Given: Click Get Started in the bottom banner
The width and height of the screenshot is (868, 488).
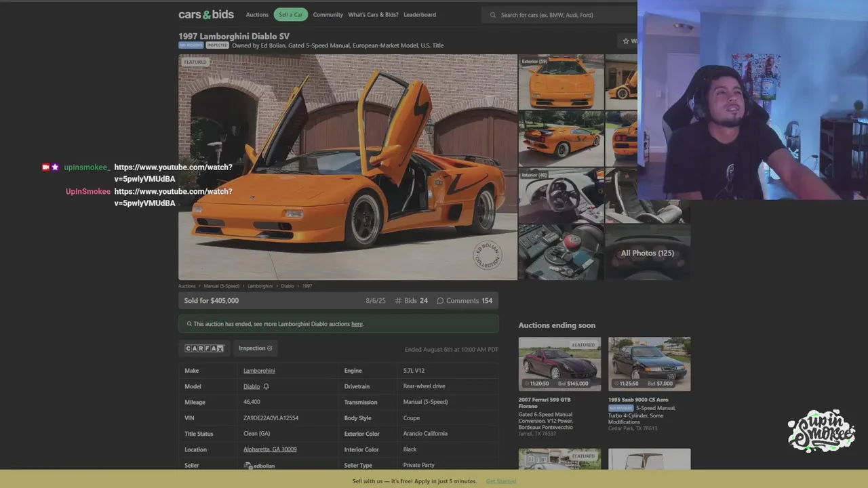Looking at the screenshot, I should (x=501, y=481).
